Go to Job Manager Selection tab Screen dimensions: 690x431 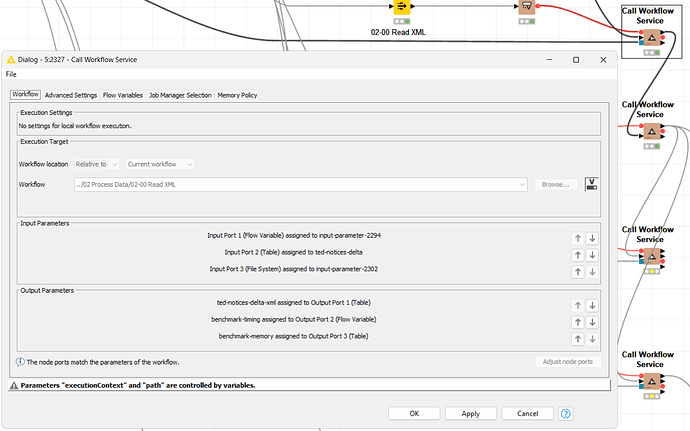180,95
